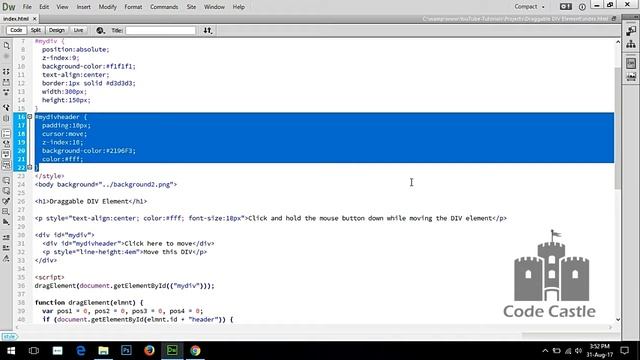Image resolution: width=640 pixels, height=360 pixels.
Task: Open the Insert menu
Action: (x=84, y=7)
